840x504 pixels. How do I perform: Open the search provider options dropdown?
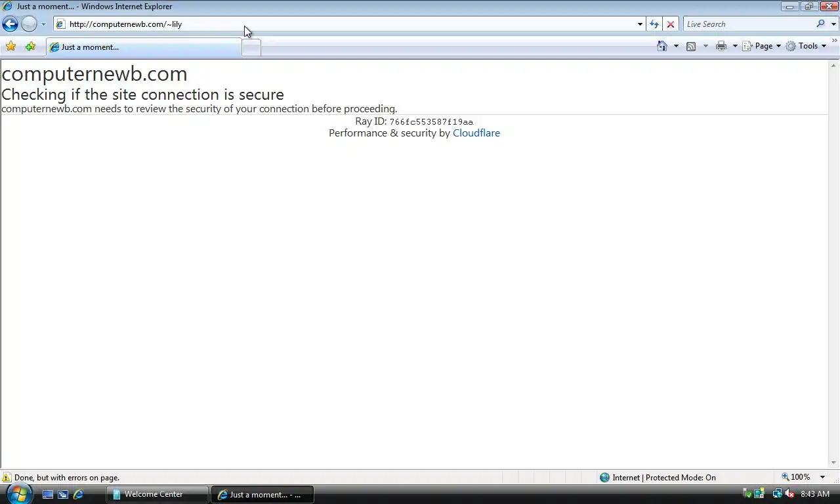pos(833,24)
